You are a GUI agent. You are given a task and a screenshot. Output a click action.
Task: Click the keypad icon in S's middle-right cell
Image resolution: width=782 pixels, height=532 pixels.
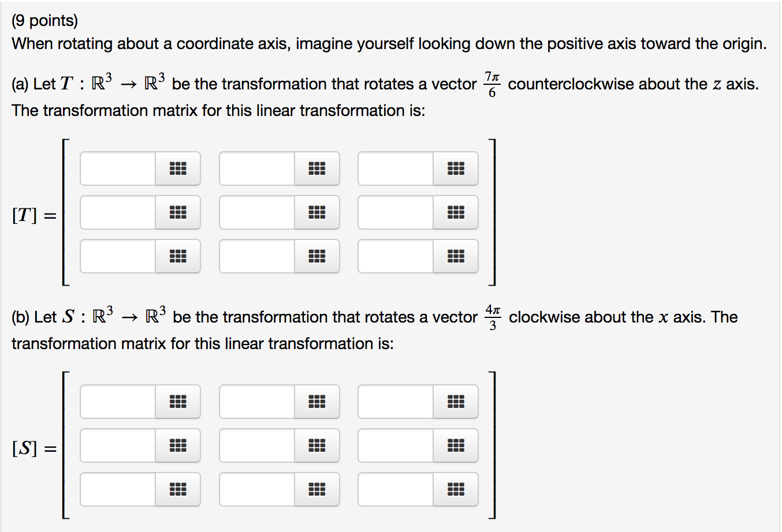tap(456, 445)
